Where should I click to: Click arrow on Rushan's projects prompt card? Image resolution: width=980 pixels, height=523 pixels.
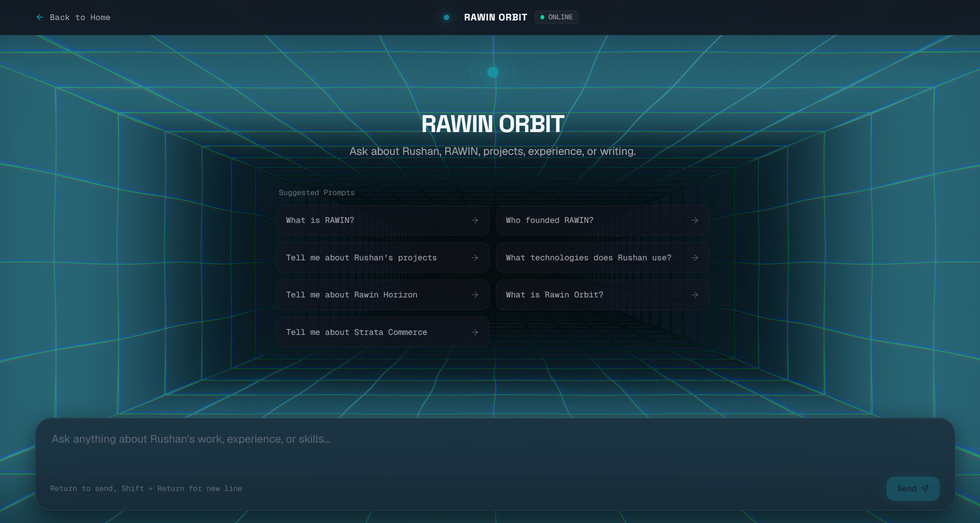pyautogui.click(x=475, y=258)
